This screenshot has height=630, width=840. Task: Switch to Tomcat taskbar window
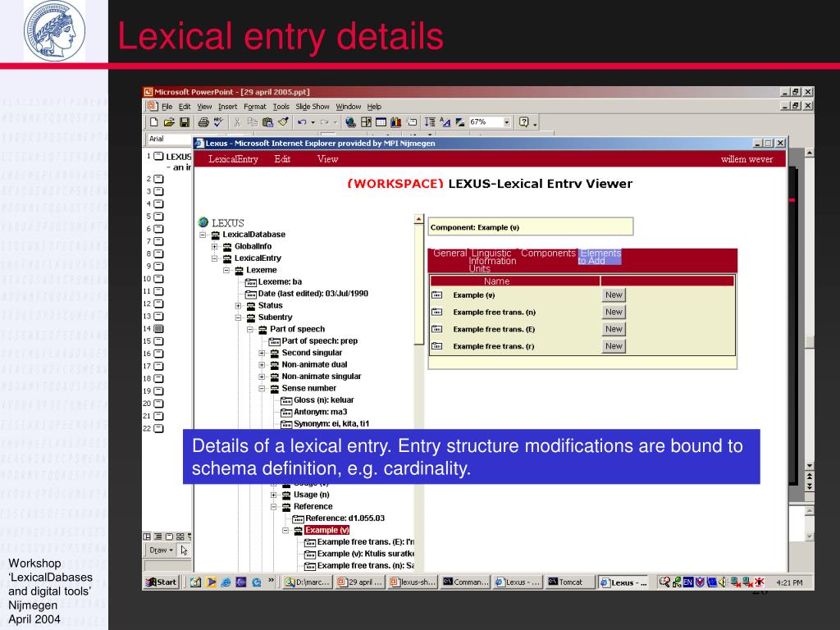click(570, 582)
